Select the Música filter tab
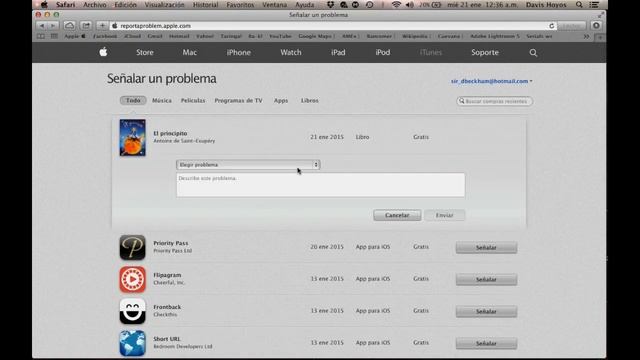Screen dimensions: 640x360 [x=162, y=100]
